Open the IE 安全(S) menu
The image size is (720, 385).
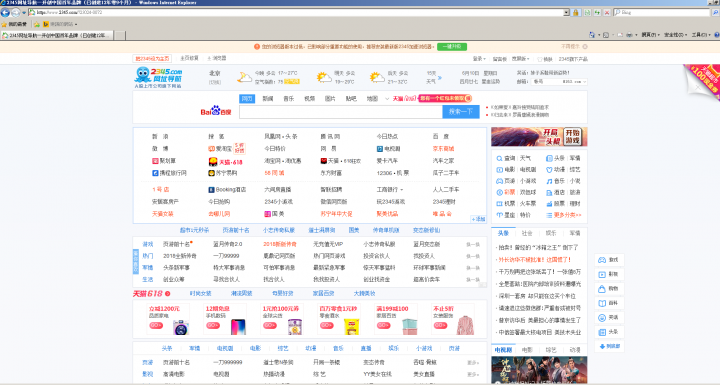point(675,35)
